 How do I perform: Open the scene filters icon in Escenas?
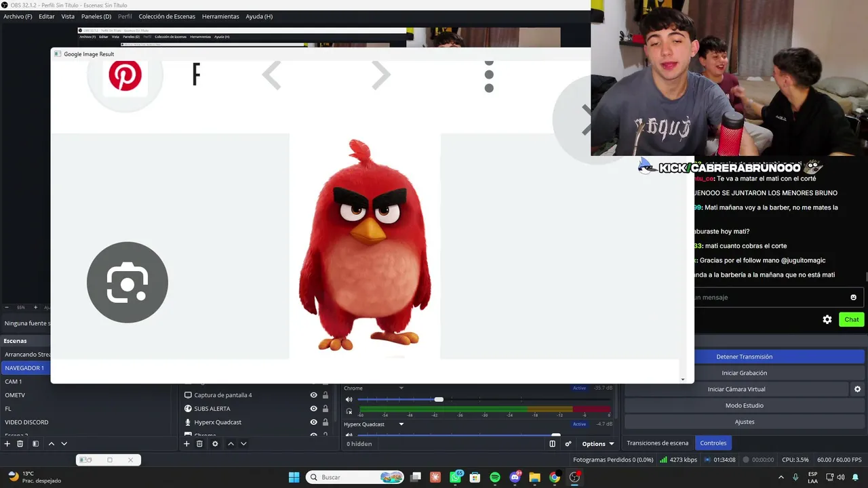pyautogui.click(x=35, y=444)
